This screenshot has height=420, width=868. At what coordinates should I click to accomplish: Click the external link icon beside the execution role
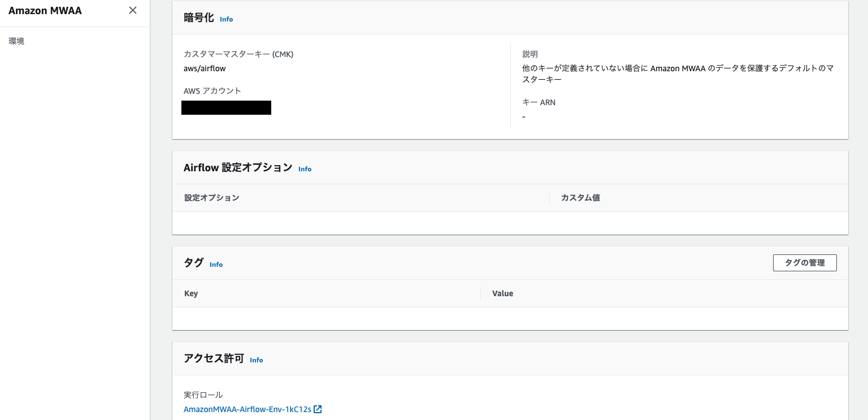pos(318,409)
